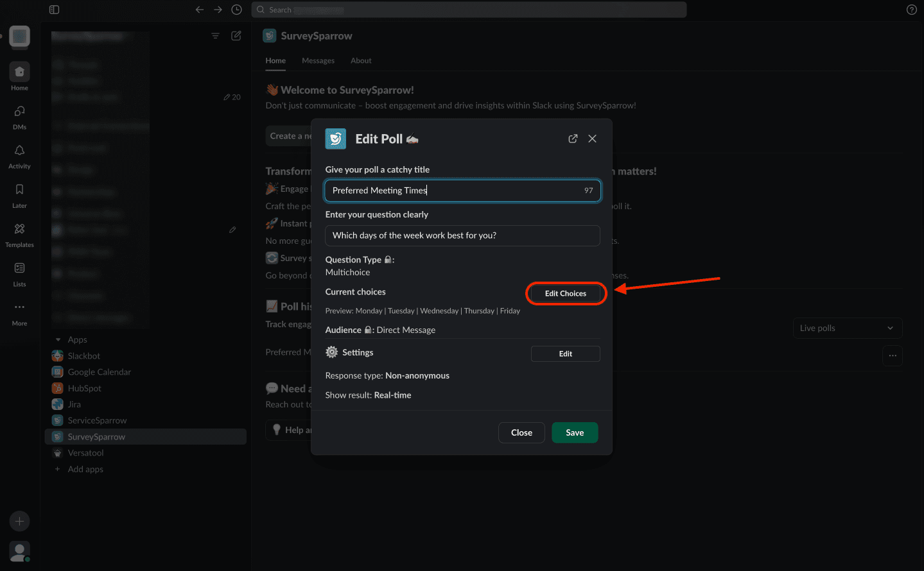Viewport: 924px width, 571px height.
Task: Select Google Calendar in the Apps list
Action: (x=99, y=372)
